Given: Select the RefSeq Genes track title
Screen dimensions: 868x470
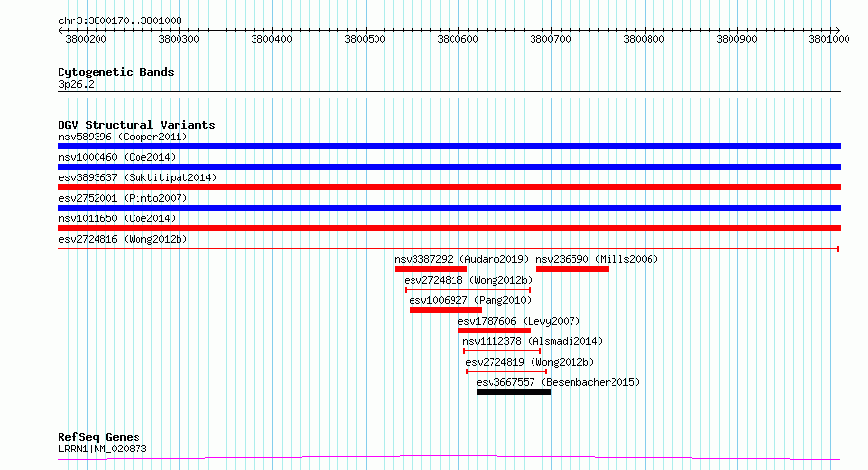Looking at the screenshot, I should (99, 438).
